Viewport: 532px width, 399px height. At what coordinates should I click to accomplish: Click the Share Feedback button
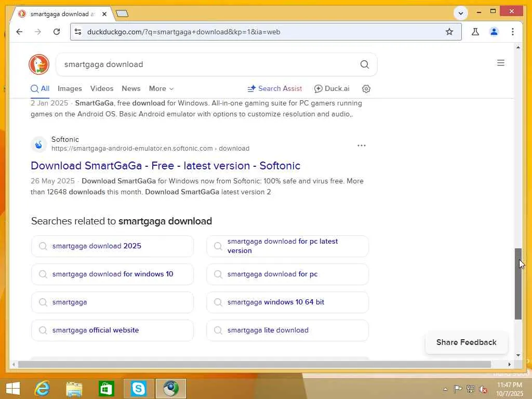point(466,342)
